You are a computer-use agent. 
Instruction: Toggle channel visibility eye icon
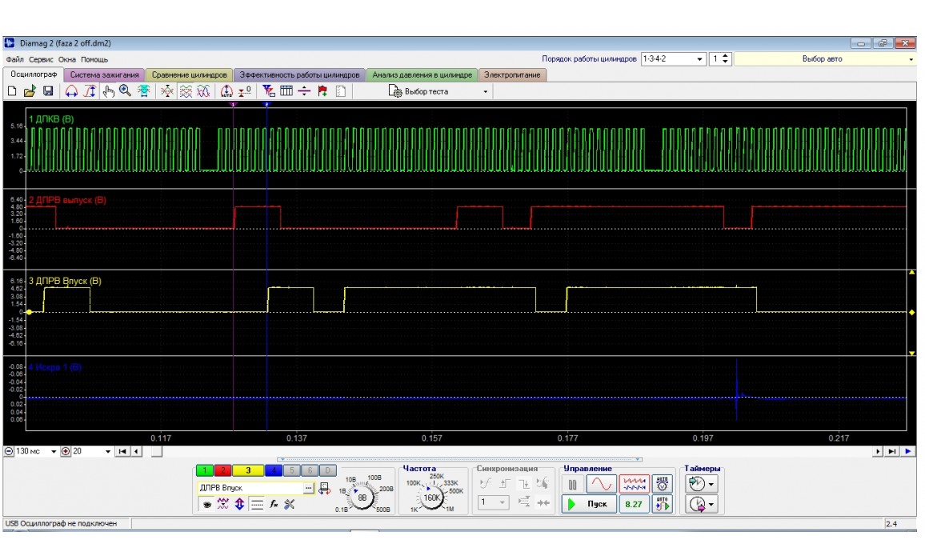tap(206, 504)
